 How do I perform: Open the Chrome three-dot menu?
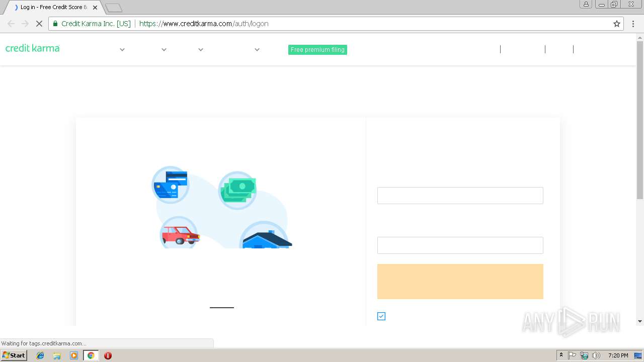pos(633,24)
